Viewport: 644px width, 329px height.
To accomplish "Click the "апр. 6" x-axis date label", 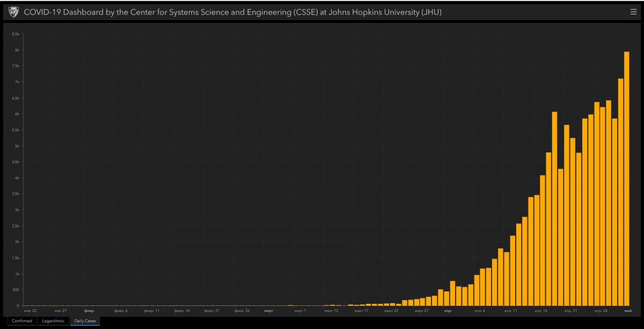I will click(480, 311).
